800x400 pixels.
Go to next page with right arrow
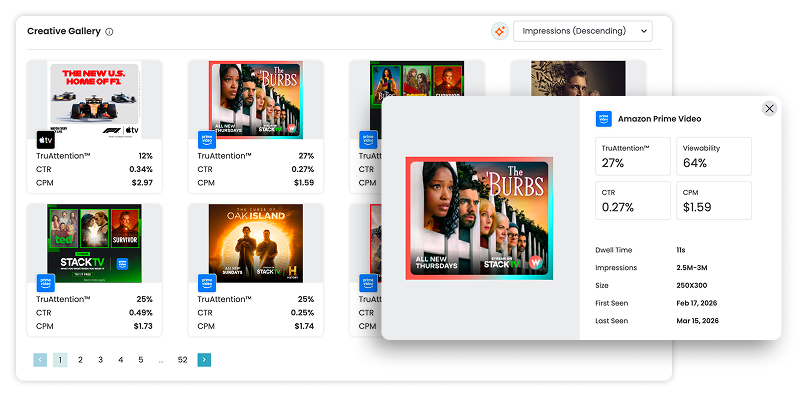204,360
